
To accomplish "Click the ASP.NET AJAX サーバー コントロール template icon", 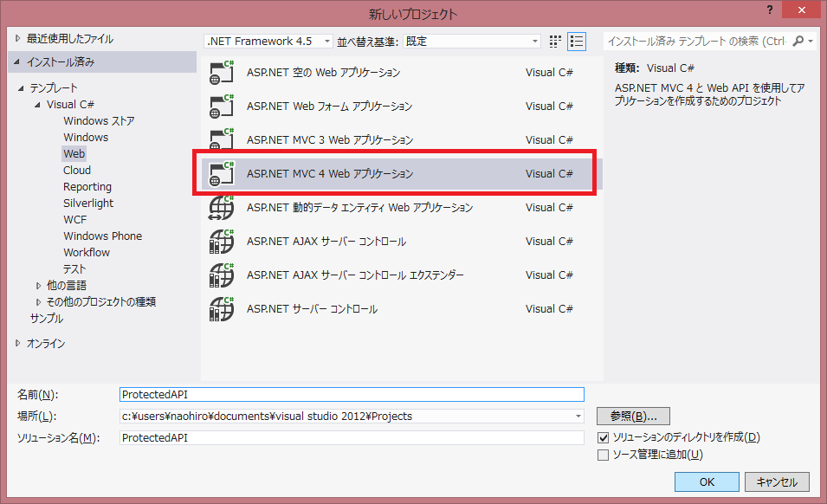I will (x=222, y=241).
